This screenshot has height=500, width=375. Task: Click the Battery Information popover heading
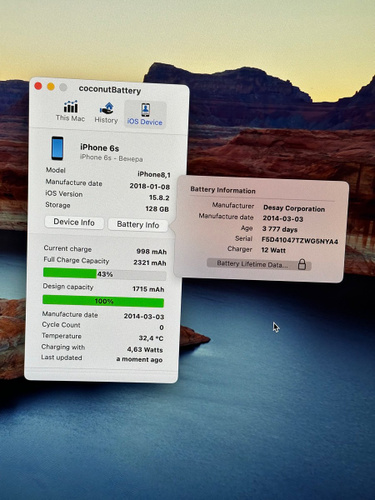[223, 190]
